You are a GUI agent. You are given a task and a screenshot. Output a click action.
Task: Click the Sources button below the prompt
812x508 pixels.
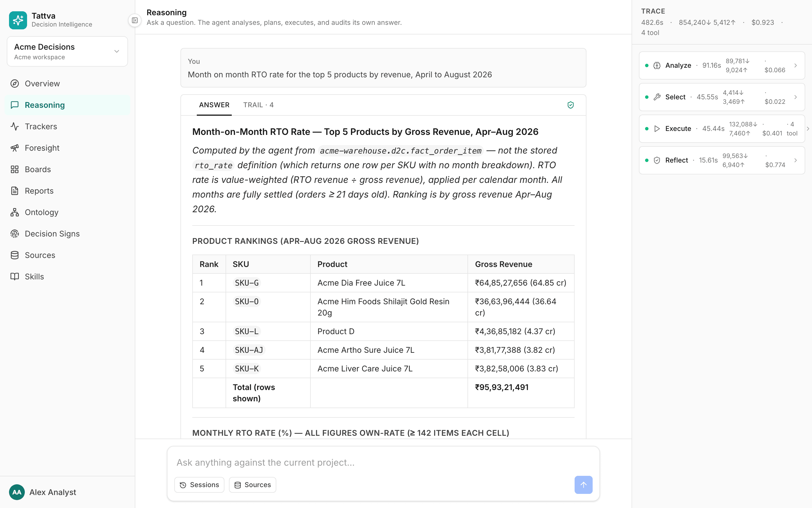pyautogui.click(x=253, y=485)
